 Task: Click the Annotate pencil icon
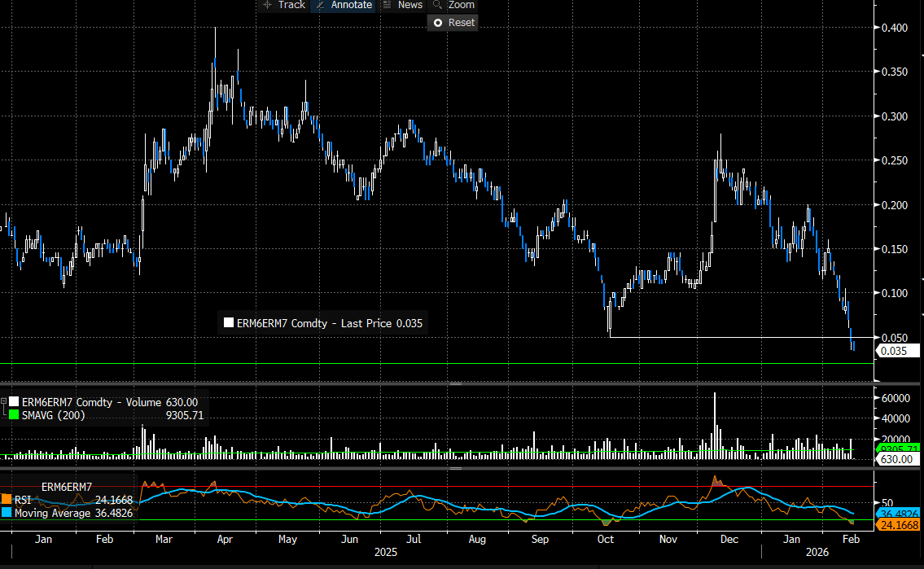320,5
